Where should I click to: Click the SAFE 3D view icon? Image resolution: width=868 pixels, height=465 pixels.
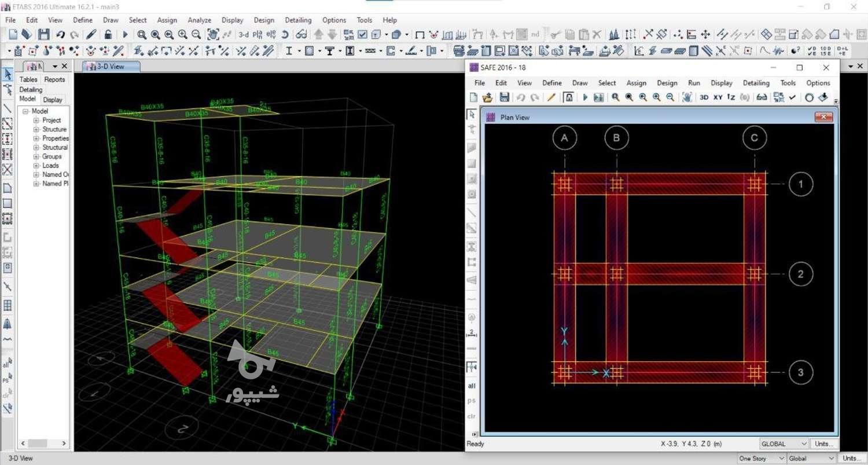click(704, 97)
